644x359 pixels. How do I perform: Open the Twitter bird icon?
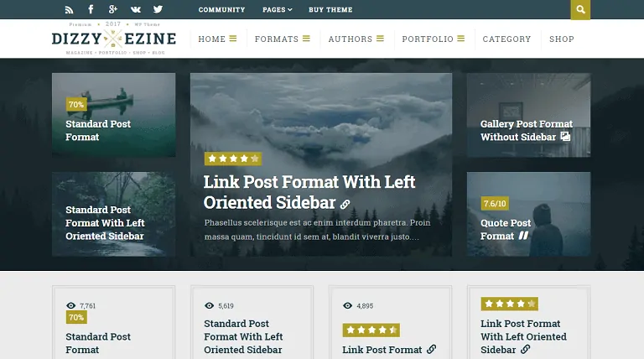[158, 9]
